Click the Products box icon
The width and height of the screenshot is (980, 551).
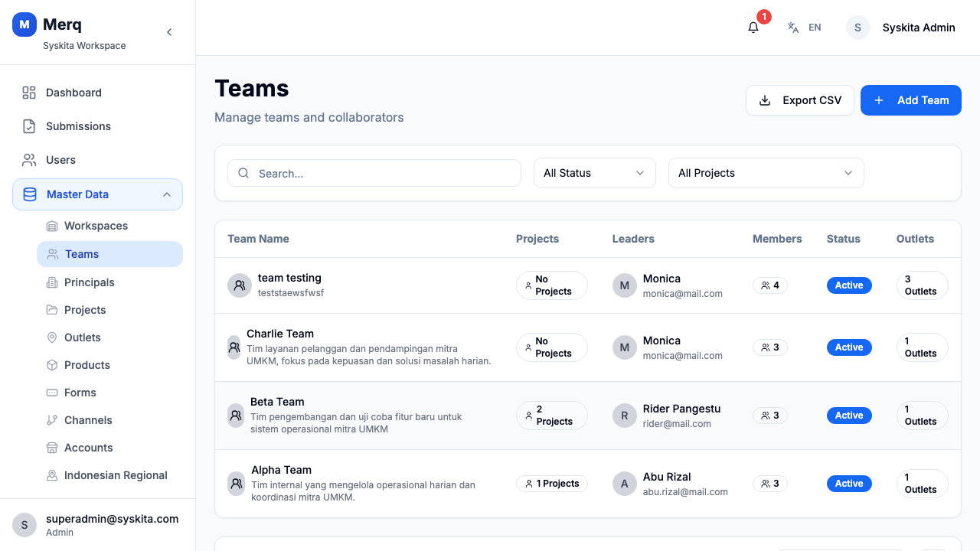coord(52,365)
